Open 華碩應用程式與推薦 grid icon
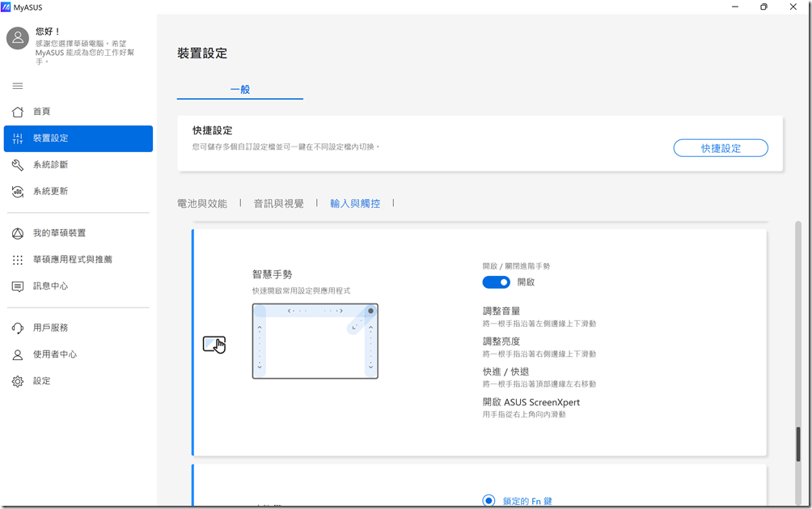The height and width of the screenshot is (509, 812). tap(18, 261)
